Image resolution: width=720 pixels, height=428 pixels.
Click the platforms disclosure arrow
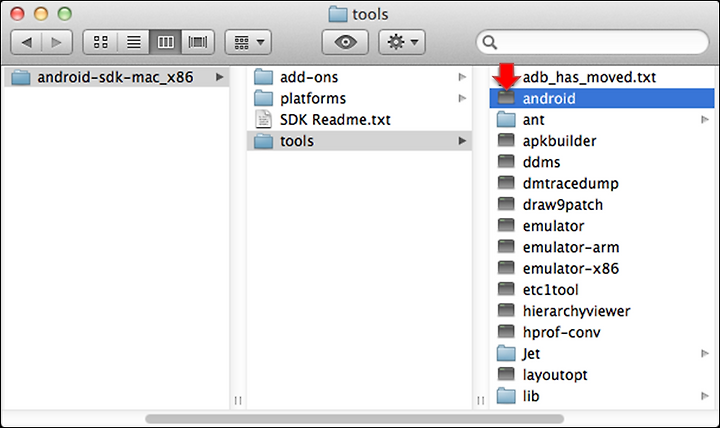462,98
